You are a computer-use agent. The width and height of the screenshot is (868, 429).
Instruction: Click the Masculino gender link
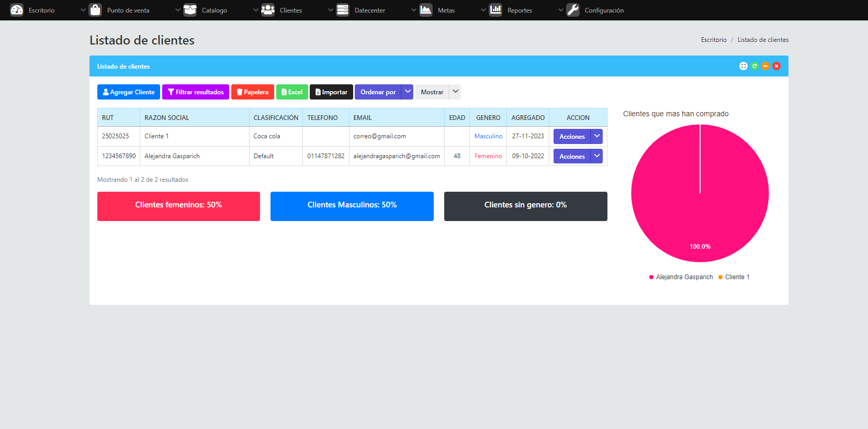[x=488, y=136]
